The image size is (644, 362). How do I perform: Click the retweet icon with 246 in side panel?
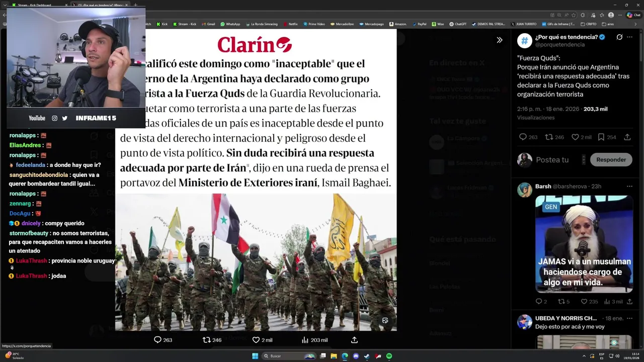click(x=549, y=137)
